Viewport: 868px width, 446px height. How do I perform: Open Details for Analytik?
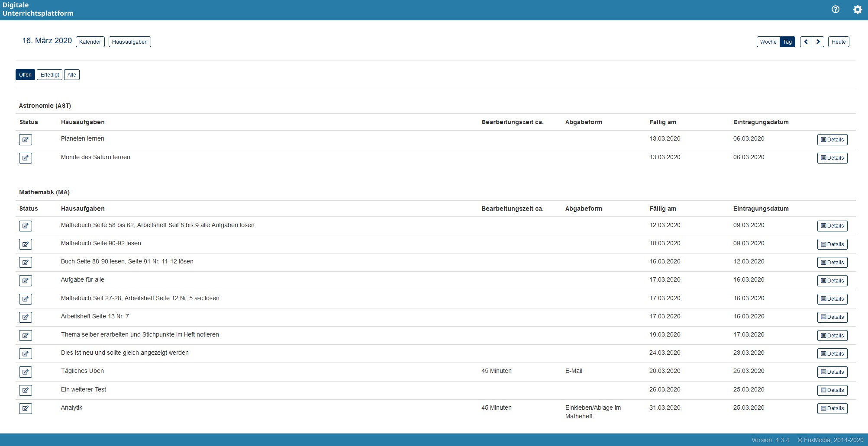pyautogui.click(x=832, y=408)
